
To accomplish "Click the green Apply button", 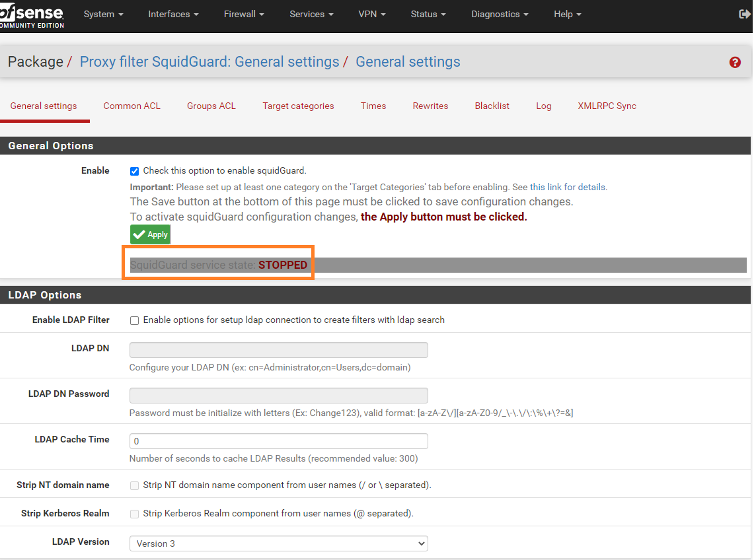I will (150, 234).
